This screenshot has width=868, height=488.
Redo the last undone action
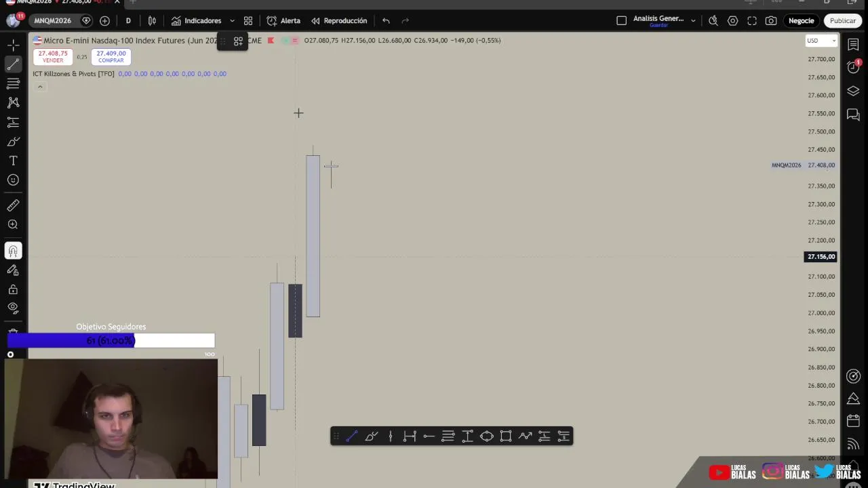(405, 21)
